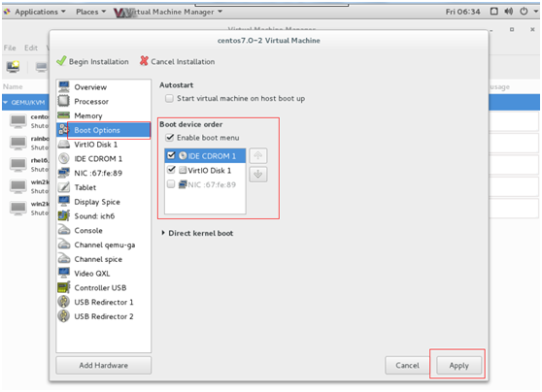Open the volume icon in top panel
The height and width of the screenshot is (392, 542).
[x=508, y=12]
